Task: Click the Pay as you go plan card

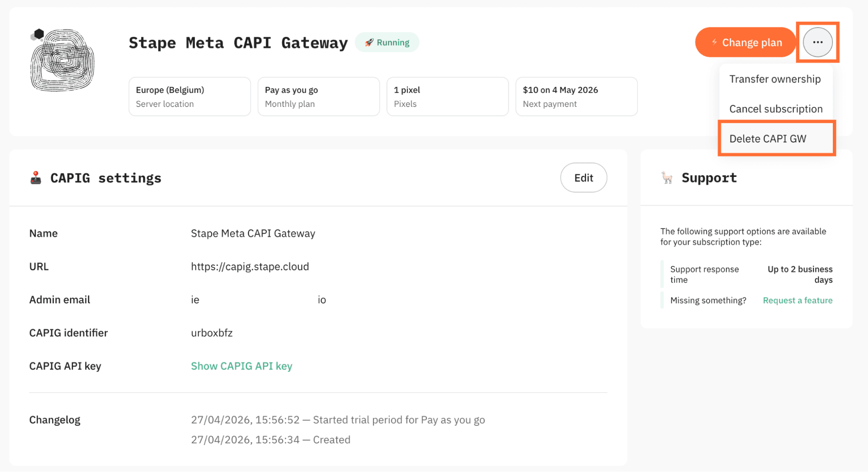Action: (319, 96)
